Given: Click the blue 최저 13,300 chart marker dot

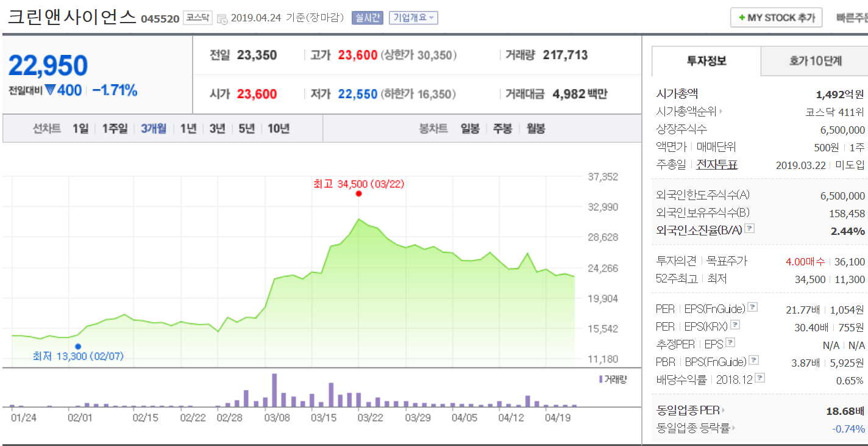Looking at the screenshot, I should [x=77, y=346].
